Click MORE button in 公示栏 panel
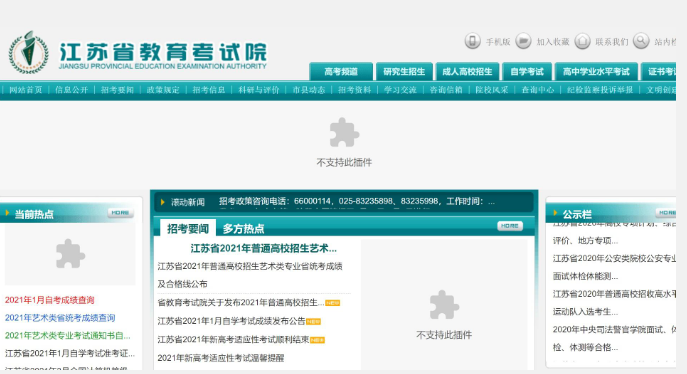The image size is (687, 374). point(666,213)
